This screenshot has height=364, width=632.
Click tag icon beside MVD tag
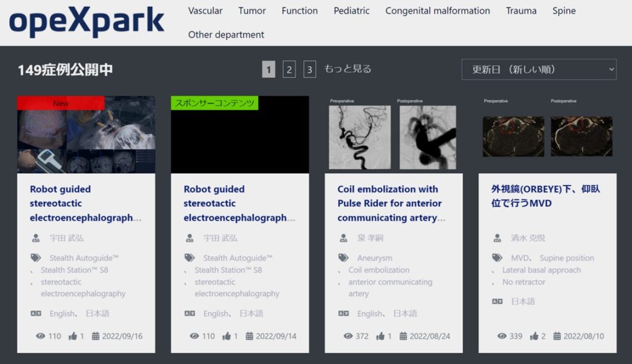[497, 258]
